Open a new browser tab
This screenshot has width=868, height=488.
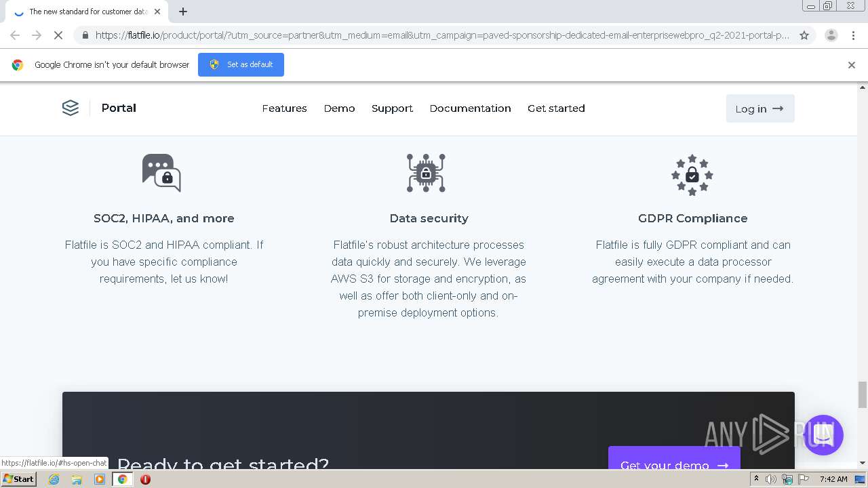click(183, 12)
